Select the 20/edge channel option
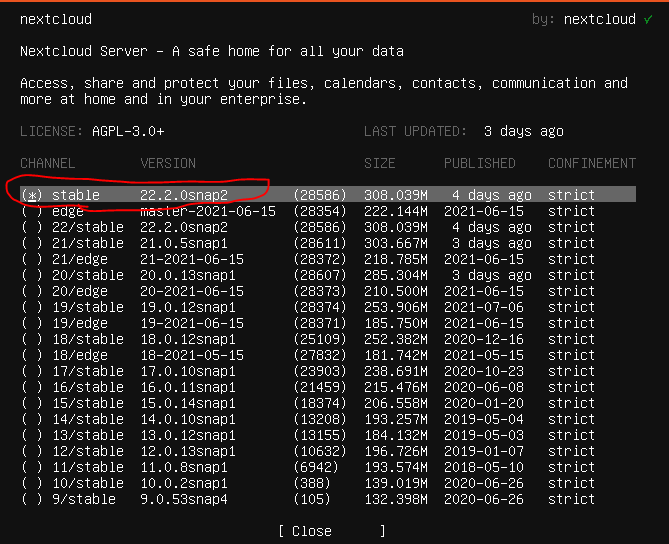The height and width of the screenshot is (544, 669). [32, 291]
